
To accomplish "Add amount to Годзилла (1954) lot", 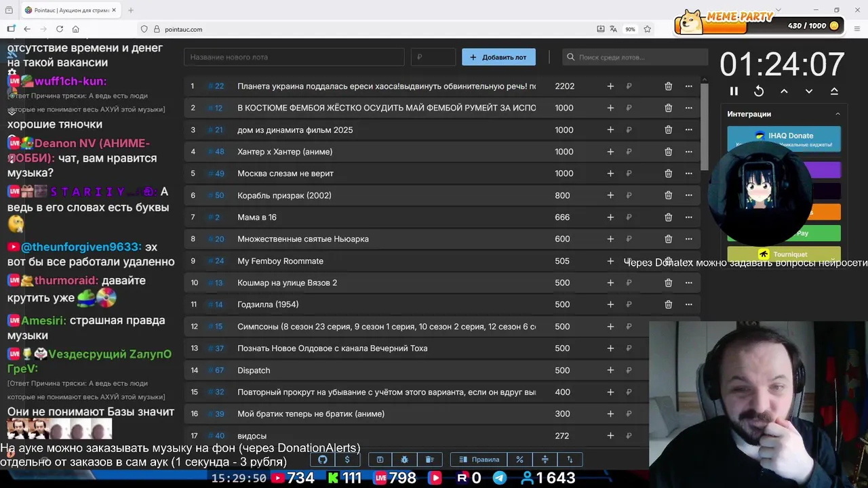I will [610, 304].
